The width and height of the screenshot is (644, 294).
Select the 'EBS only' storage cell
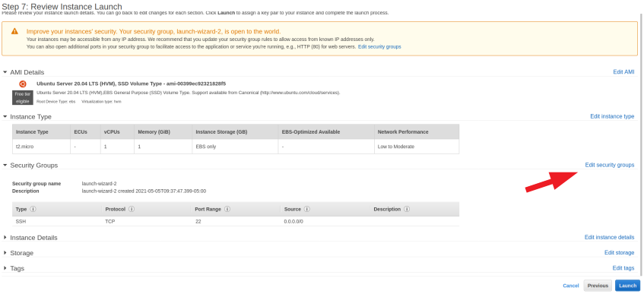click(235, 147)
